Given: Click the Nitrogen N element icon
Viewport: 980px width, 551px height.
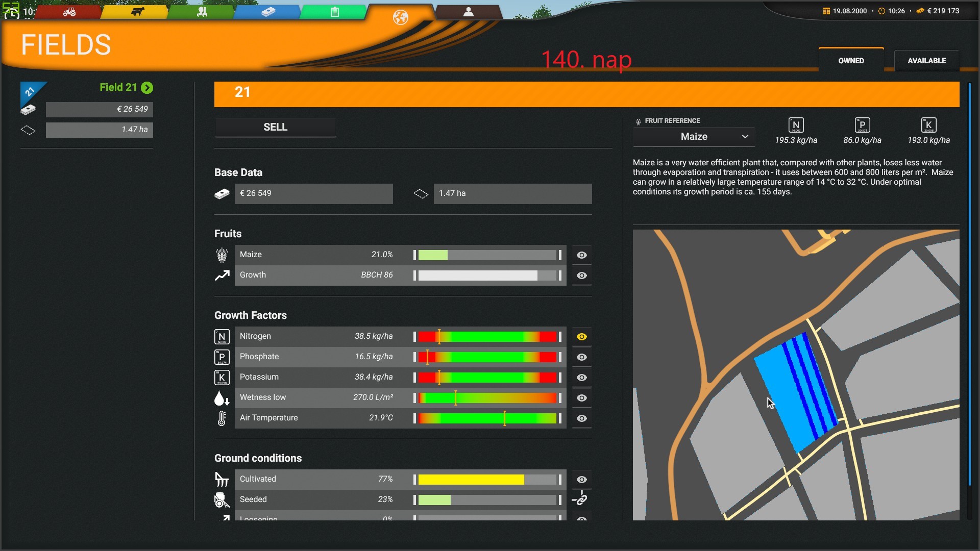Looking at the screenshot, I should point(222,337).
